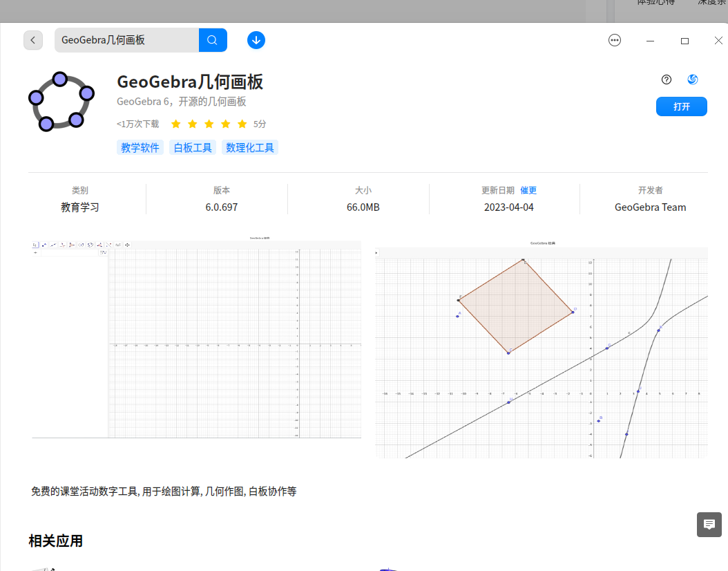Click the GeoGebra几何画板 app title
The image size is (728, 571).
[x=190, y=82]
